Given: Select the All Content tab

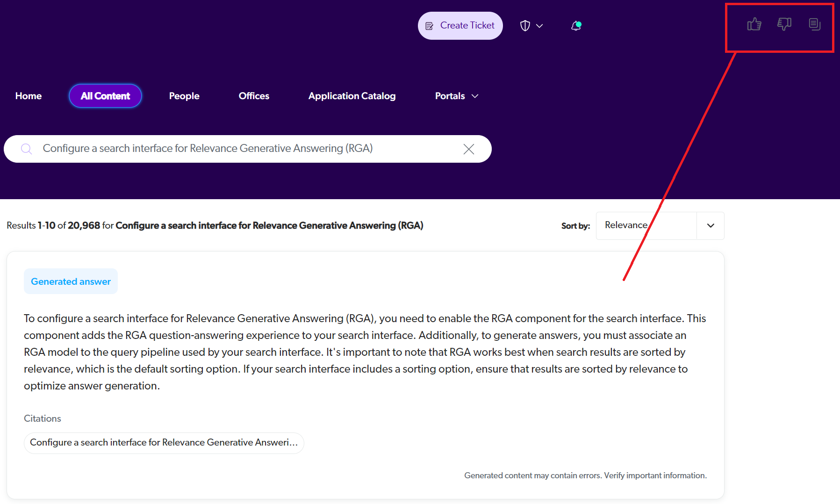Looking at the screenshot, I should click(105, 96).
